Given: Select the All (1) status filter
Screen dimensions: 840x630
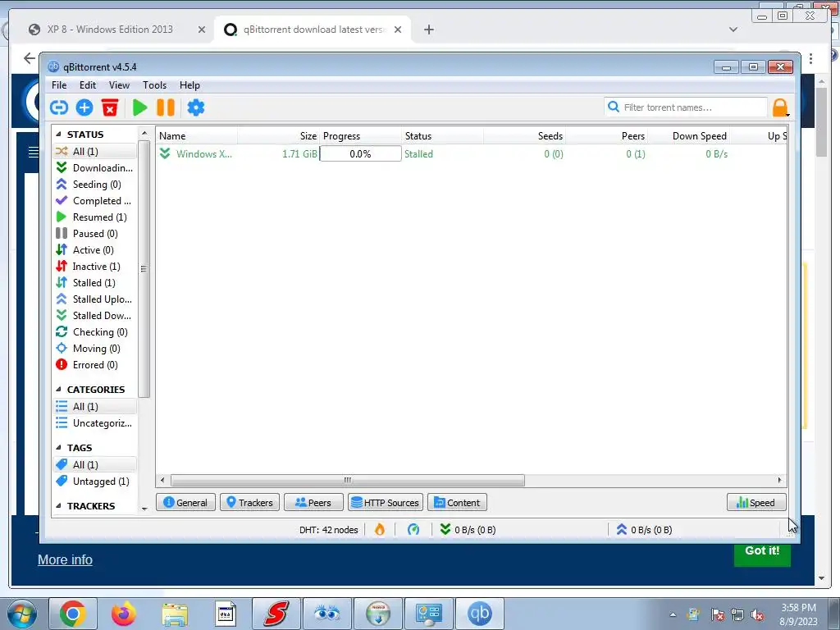Looking at the screenshot, I should click(95, 152).
